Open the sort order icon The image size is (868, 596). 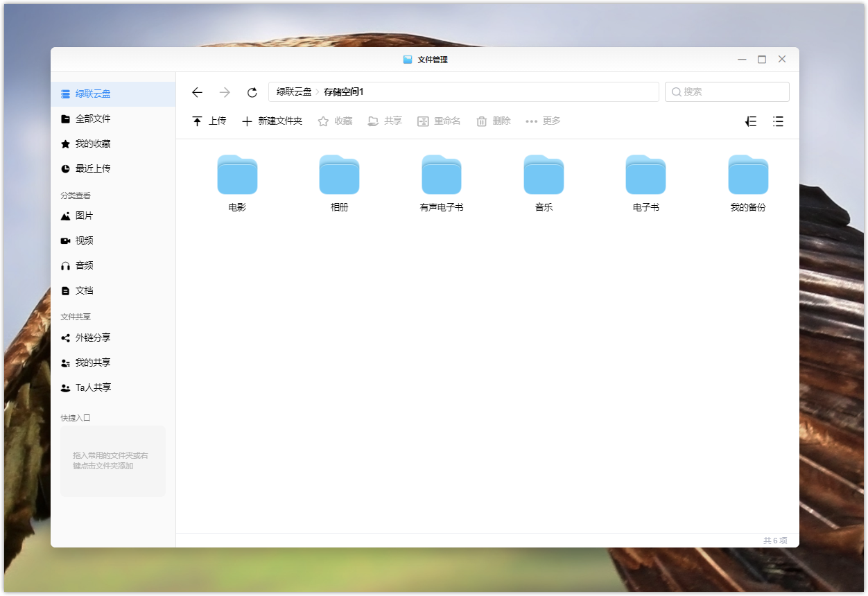click(x=751, y=121)
